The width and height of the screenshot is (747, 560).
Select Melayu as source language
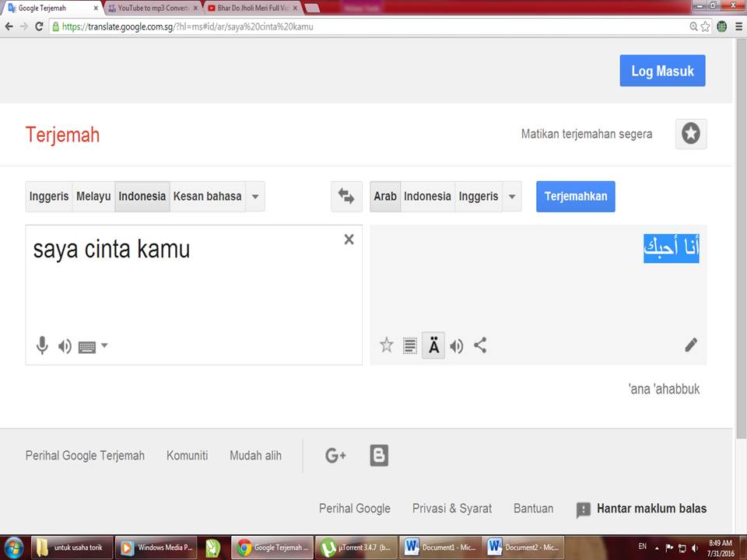[93, 196]
